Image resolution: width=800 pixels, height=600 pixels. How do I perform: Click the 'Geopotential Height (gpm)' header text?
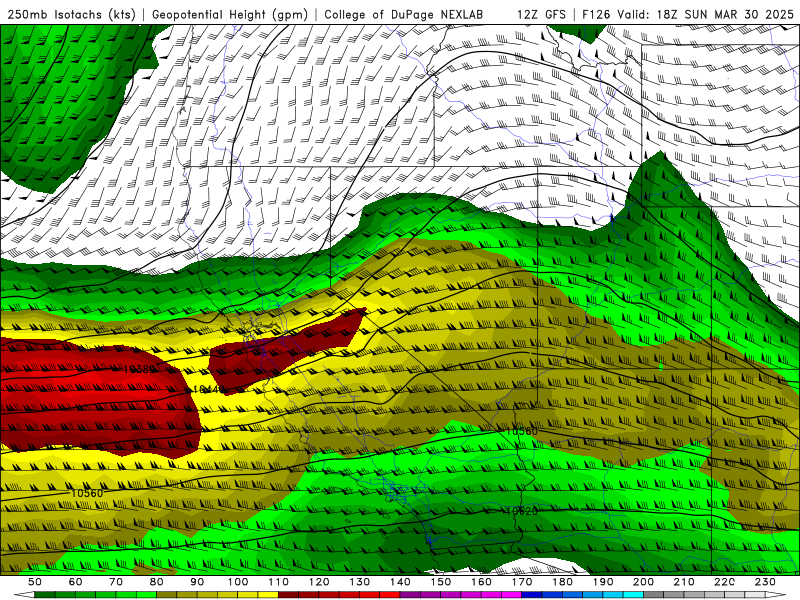[x=230, y=14]
